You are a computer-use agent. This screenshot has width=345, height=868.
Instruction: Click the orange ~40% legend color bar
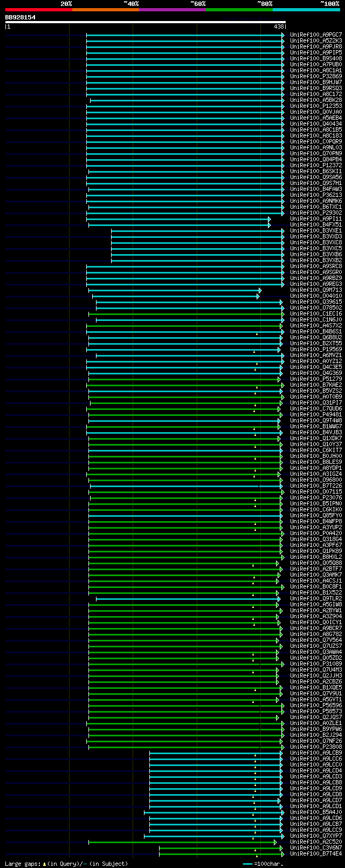pos(105,10)
